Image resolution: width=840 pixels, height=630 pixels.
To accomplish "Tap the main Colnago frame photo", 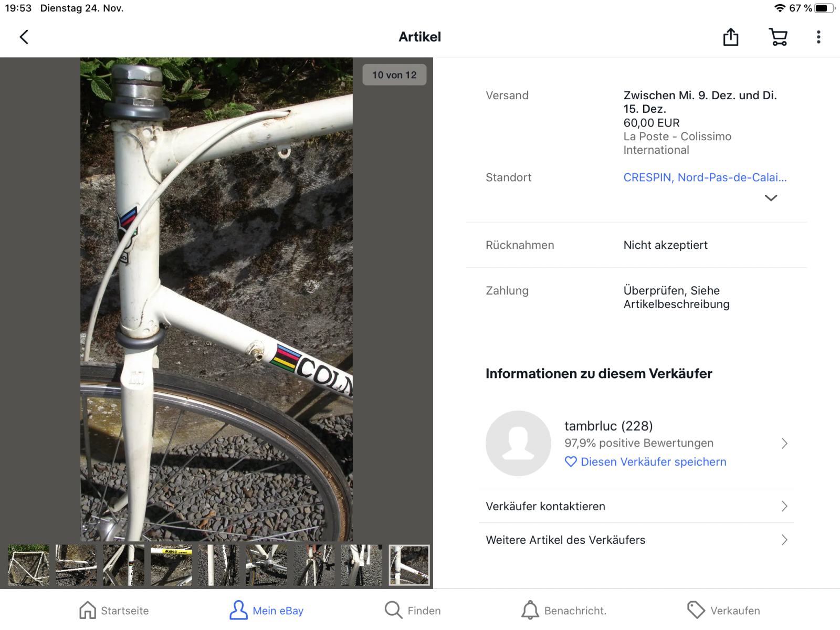I will [x=216, y=299].
